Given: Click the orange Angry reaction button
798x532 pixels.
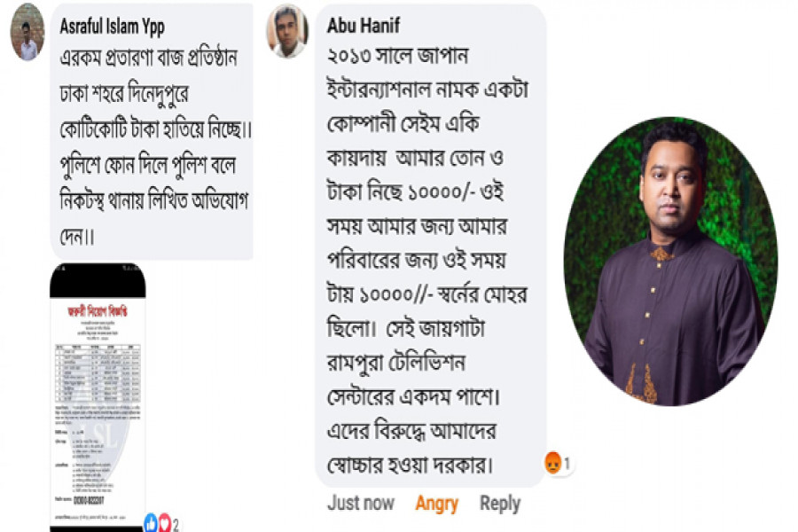Looking at the screenshot, I should point(436,504).
